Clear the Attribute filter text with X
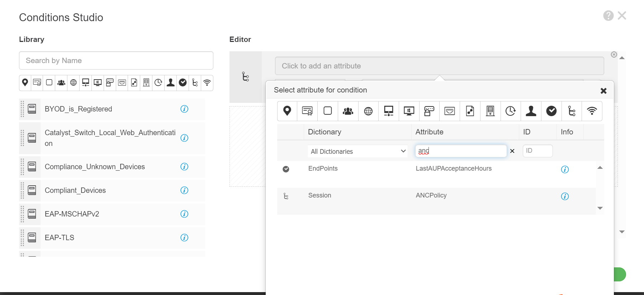Screen dimensions: 644x295 [x=512, y=151]
